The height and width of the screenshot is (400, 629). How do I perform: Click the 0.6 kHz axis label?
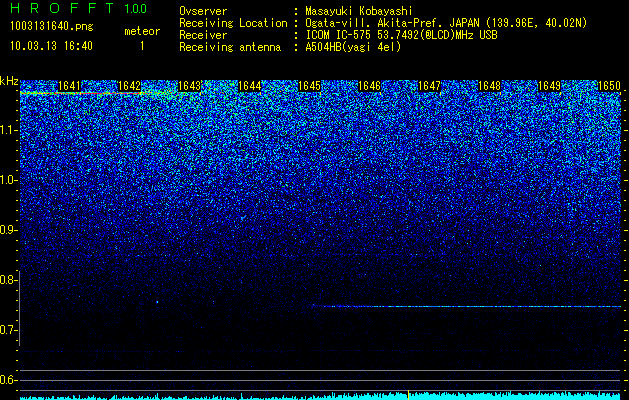(8, 380)
